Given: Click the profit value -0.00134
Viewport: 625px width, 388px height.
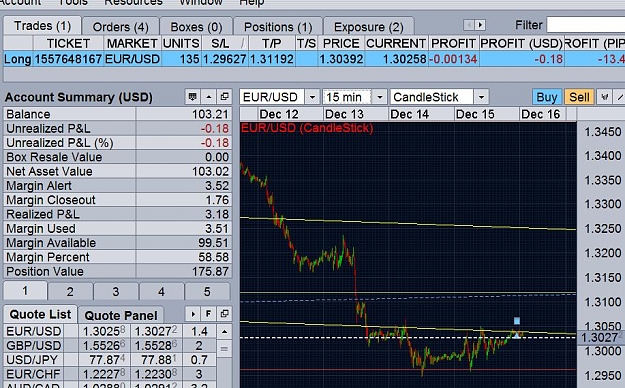Looking at the screenshot, I should tap(454, 59).
